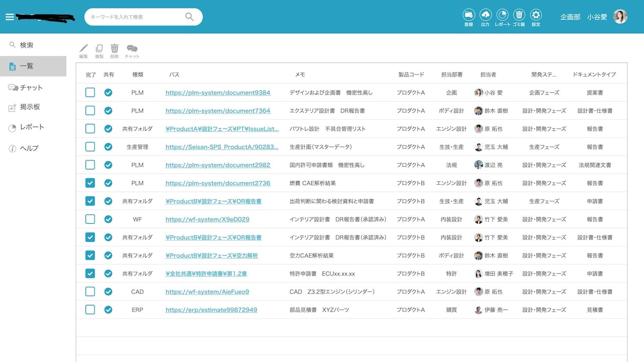Click memo text 燃費 CAE解析結果
The image size is (644, 362).
pos(312,183)
